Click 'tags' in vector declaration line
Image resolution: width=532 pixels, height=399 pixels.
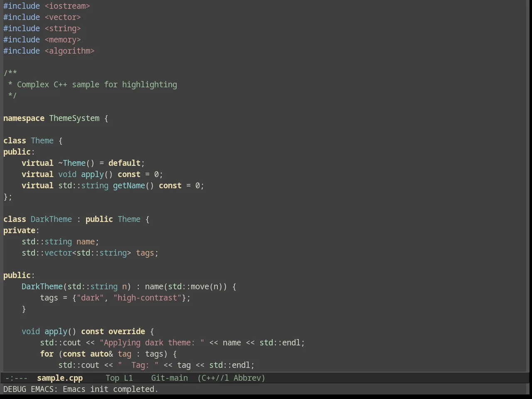[x=145, y=253]
